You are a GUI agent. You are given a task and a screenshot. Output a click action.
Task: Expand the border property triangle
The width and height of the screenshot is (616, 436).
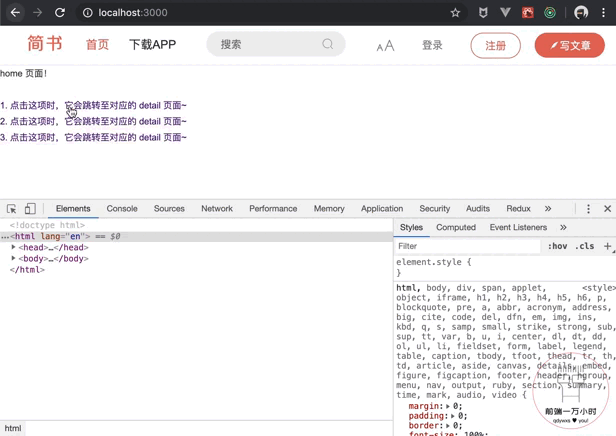(448, 426)
